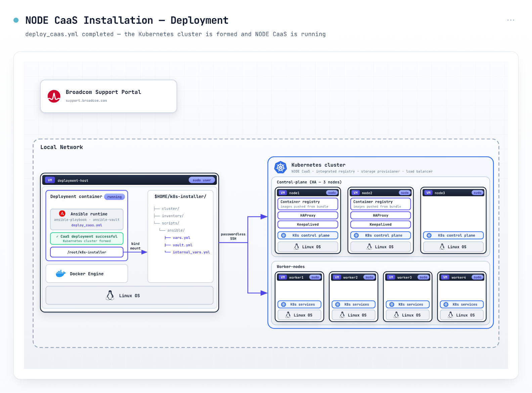
Task: Select the Docker Engine box
Action: click(87, 274)
